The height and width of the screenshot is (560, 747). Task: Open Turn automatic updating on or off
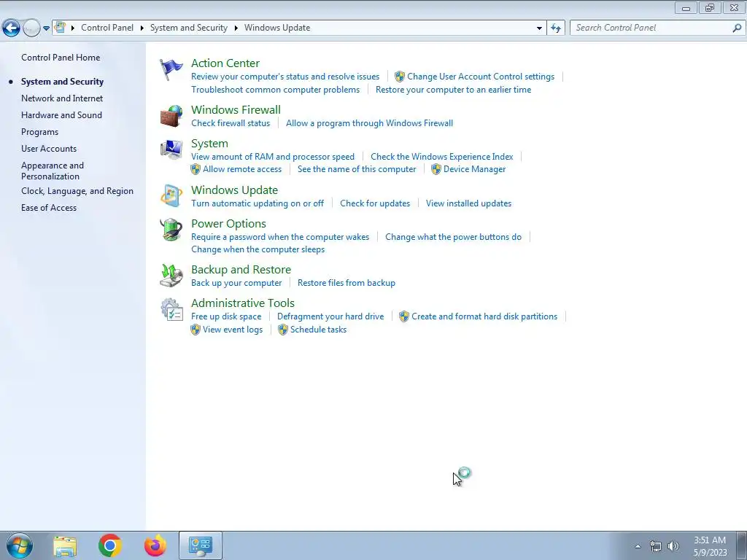point(258,203)
